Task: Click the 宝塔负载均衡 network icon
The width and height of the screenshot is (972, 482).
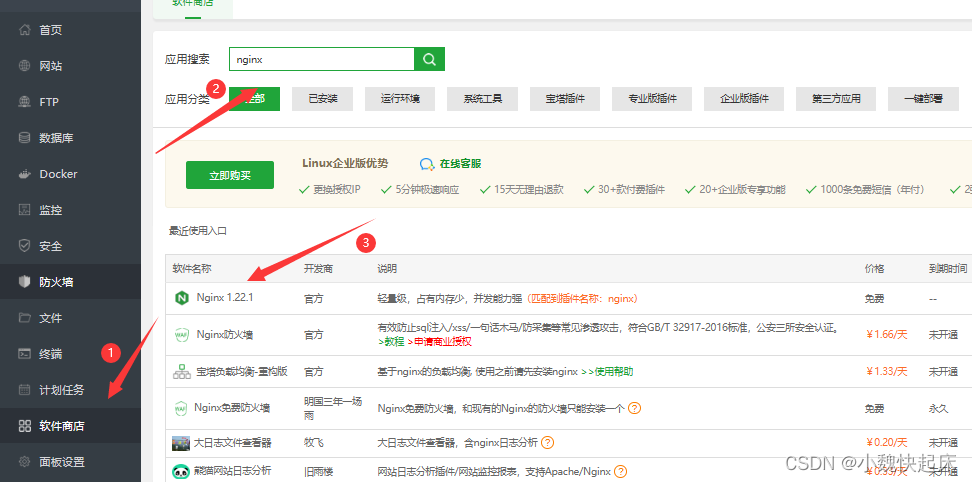Action: click(181, 372)
